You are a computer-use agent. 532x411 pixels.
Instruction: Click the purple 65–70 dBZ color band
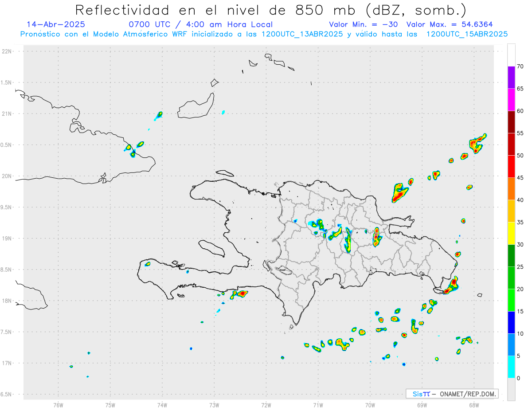point(511,77)
